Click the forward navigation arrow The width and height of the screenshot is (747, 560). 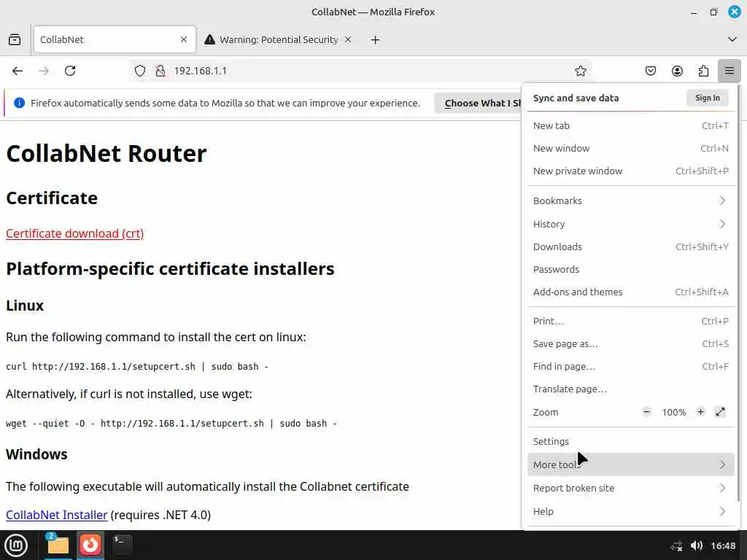click(44, 71)
